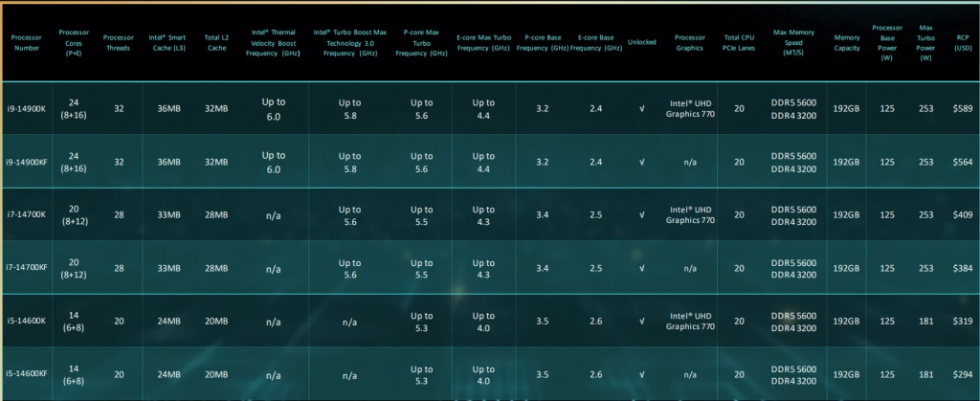Click the Unlocked checkmark in the i9-14900K row
Screen dimensions: 980x401
click(642, 109)
